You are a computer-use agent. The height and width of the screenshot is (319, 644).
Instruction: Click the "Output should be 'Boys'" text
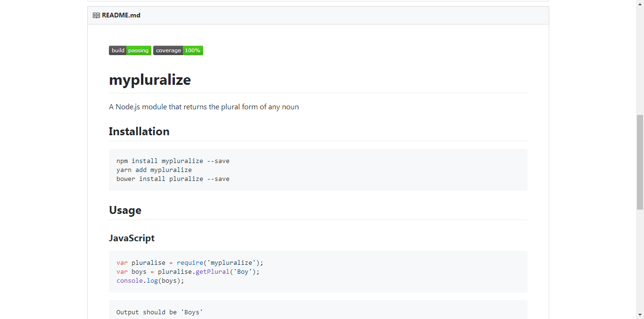(x=160, y=312)
